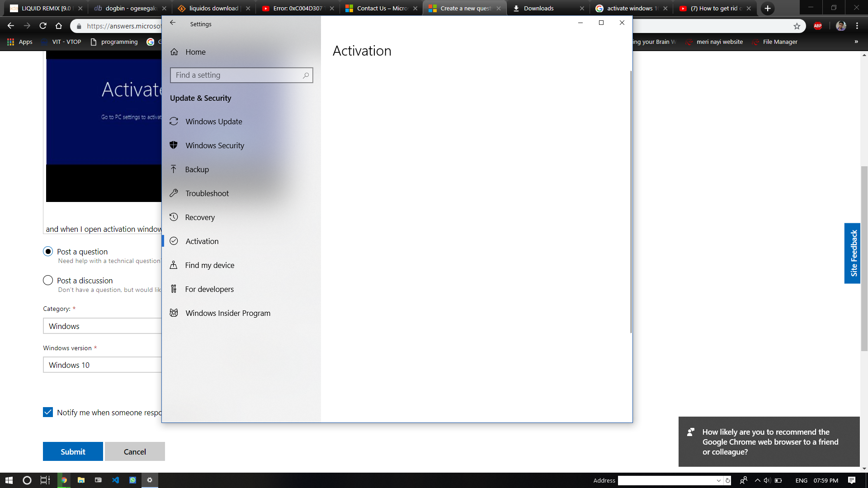
Task: Switch to dogbin browser tab
Action: click(131, 8)
